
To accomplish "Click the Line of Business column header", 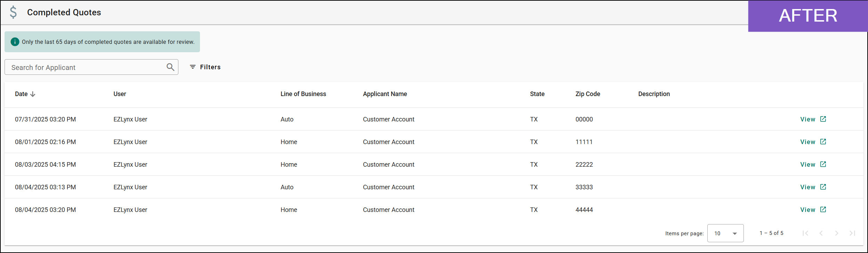I will pyautogui.click(x=303, y=94).
